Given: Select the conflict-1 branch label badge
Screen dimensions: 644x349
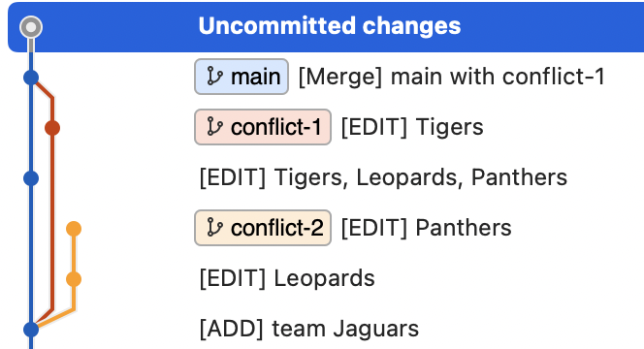Looking at the screenshot, I should click(263, 127).
